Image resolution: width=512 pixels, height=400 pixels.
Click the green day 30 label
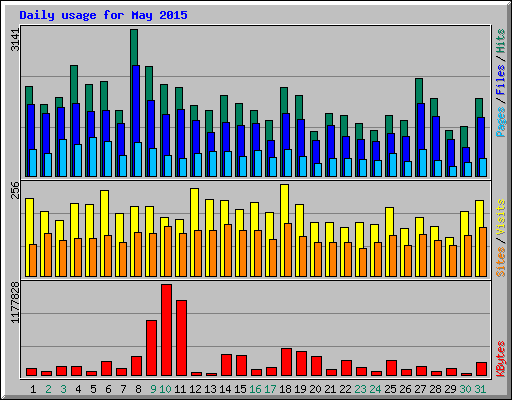pos(465,389)
